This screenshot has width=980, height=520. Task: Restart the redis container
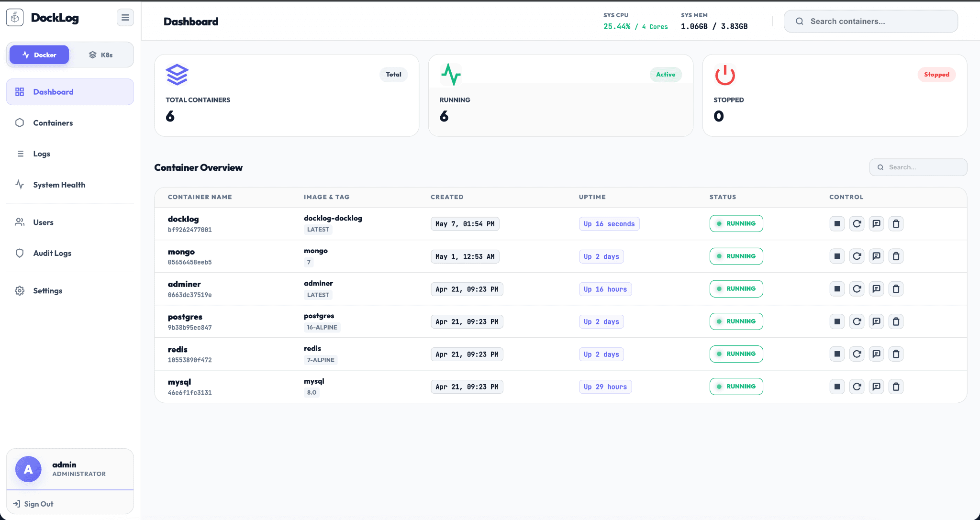(857, 354)
